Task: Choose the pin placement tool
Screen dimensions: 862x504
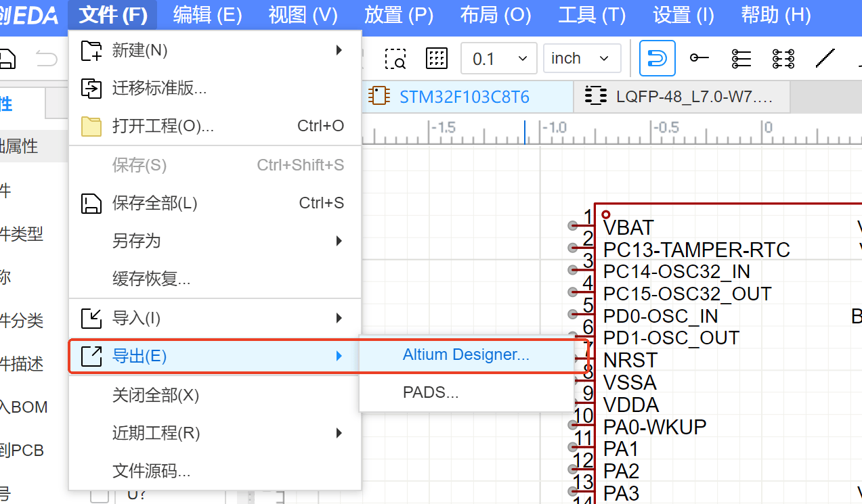Action: coord(699,58)
